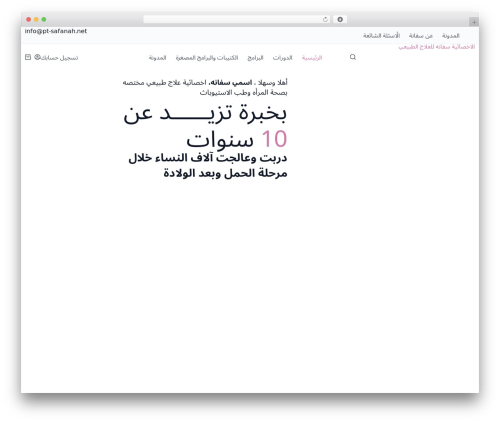Click the info@pt-safanah.net email address

coord(56,31)
